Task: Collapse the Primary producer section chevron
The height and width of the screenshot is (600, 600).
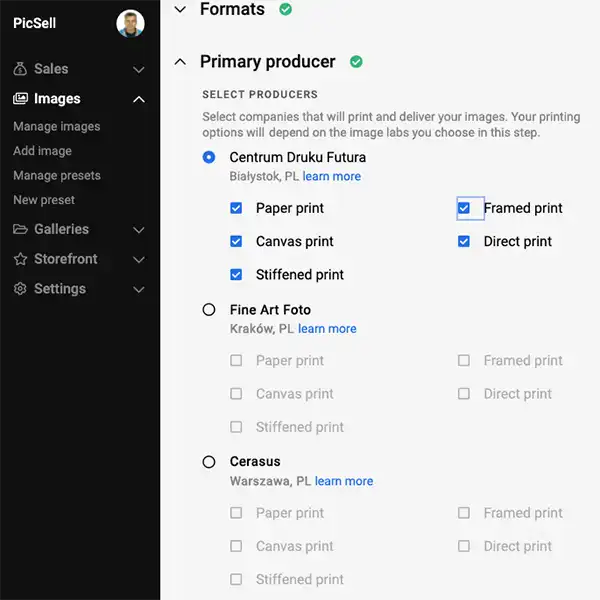Action: pos(180,62)
